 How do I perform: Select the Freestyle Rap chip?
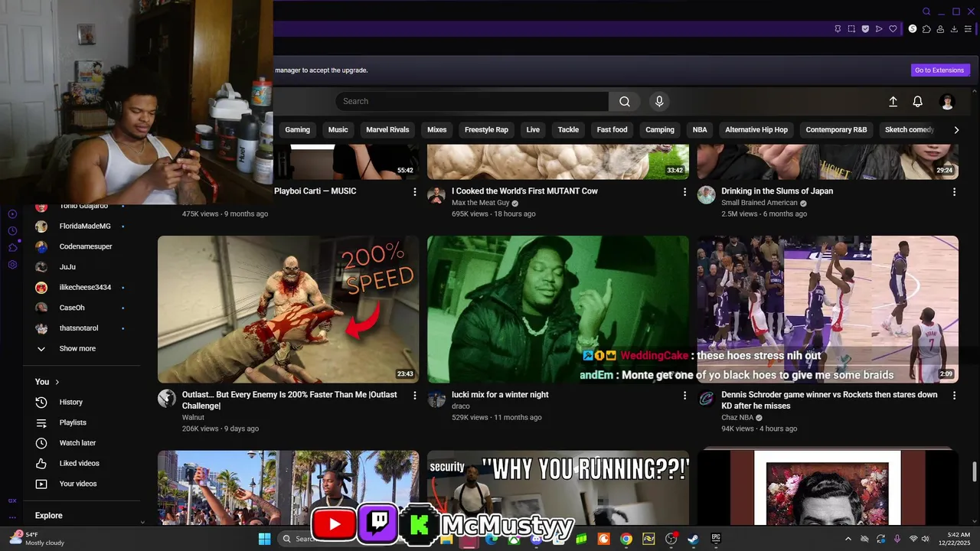point(486,130)
